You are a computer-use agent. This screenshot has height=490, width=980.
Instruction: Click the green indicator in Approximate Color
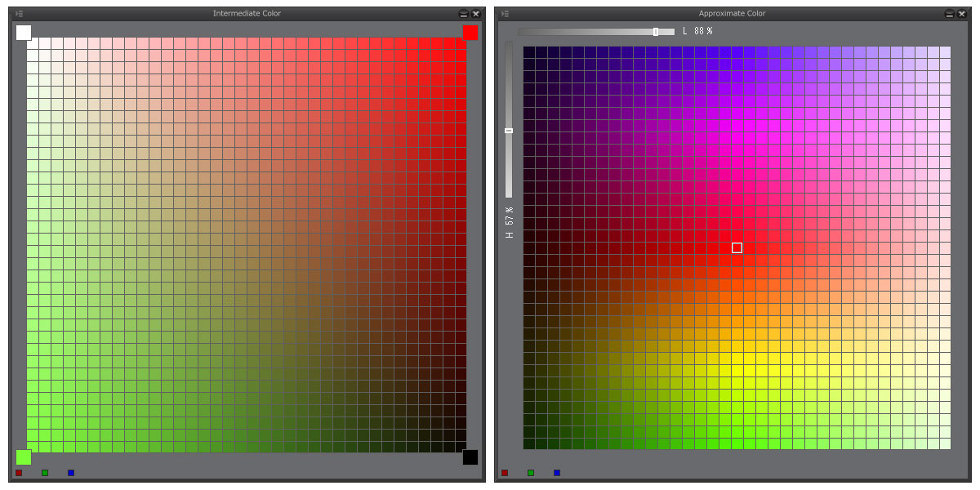point(531,473)
